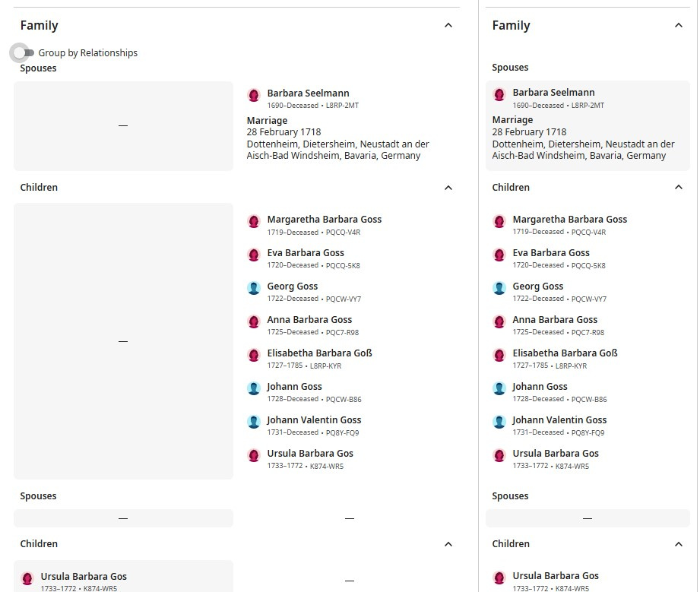Open Elisabetha Barbara Goß name, right panel

[565, 353]
